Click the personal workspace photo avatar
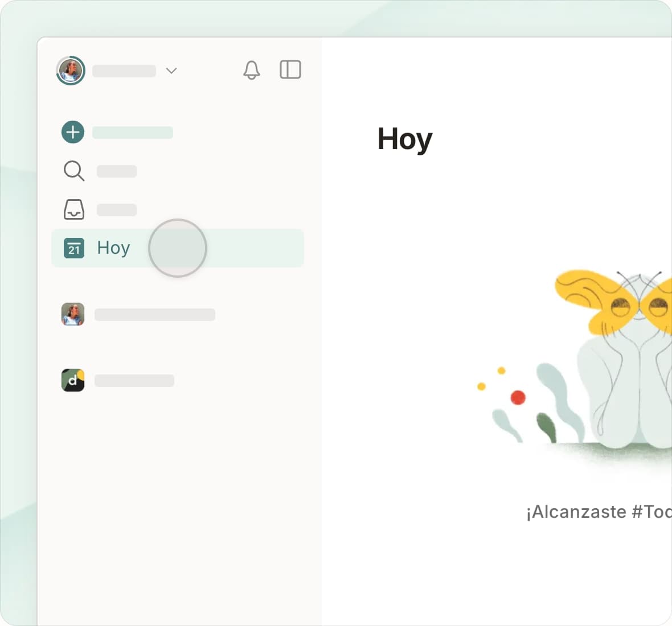 coord(73,314)
